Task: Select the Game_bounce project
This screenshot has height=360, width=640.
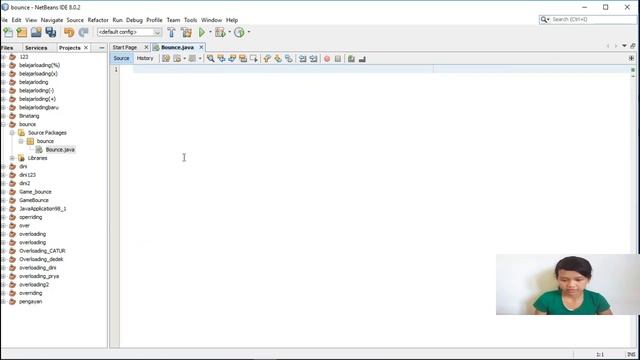Action: [x=35, y=192]
